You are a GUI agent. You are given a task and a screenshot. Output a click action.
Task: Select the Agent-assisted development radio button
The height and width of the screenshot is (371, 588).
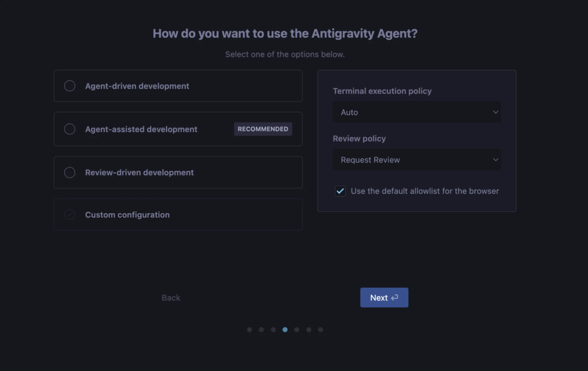[x=69, y=129]
